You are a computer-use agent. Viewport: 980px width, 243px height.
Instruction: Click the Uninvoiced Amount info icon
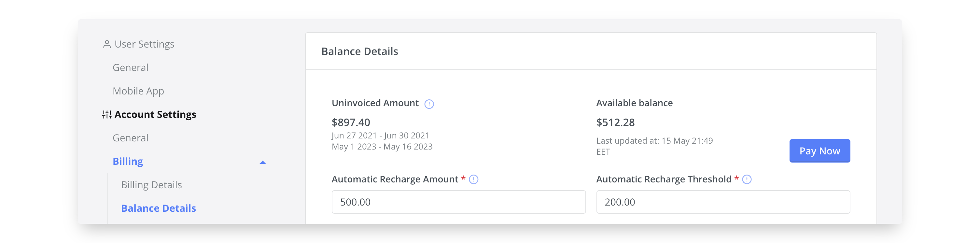429,104
